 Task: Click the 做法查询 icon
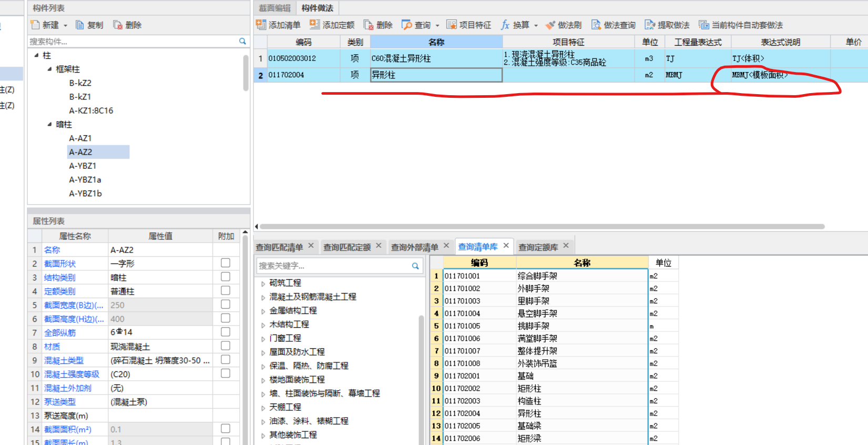pos(596,25)
